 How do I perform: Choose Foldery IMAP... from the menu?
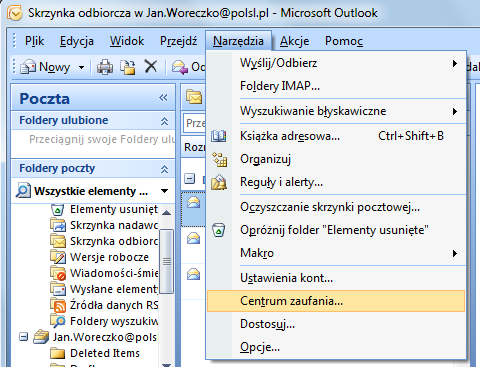click(x=336, y=86)
